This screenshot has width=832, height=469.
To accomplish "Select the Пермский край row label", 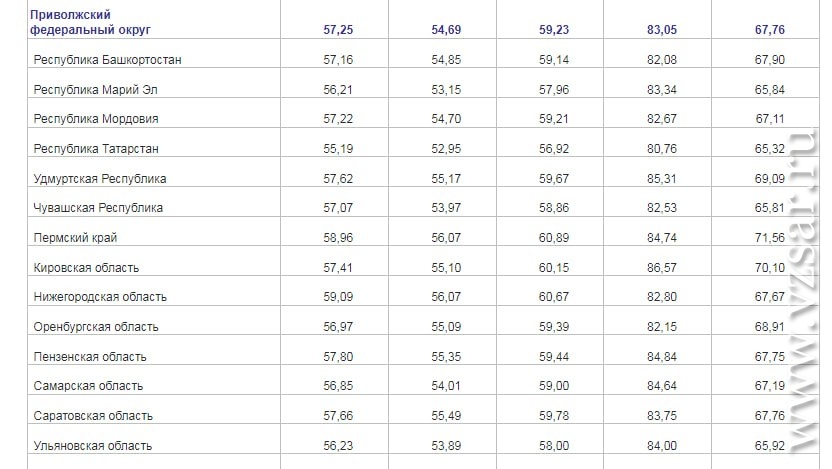I will 75,238.
